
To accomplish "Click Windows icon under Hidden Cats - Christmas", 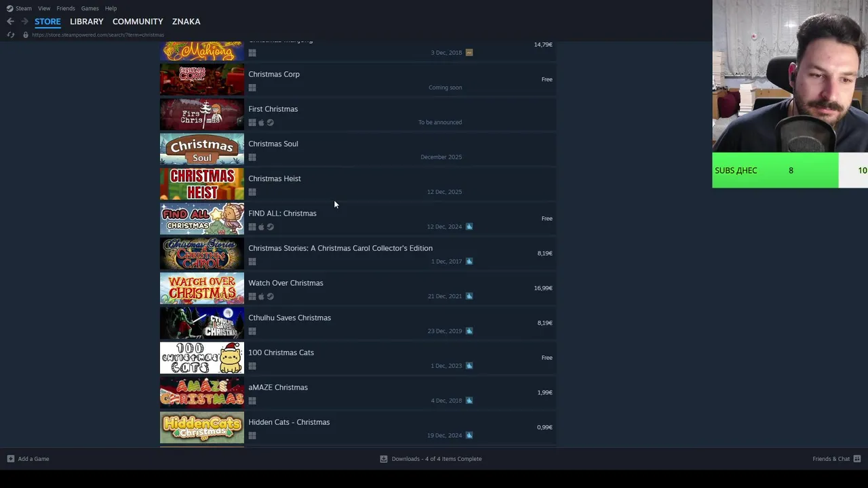I will click(252, 436).
